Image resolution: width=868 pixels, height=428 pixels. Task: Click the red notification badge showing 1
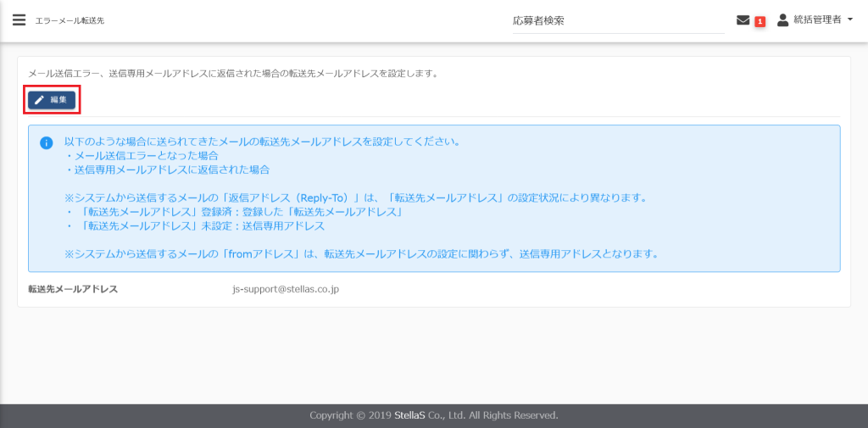(x=759, y=21)
